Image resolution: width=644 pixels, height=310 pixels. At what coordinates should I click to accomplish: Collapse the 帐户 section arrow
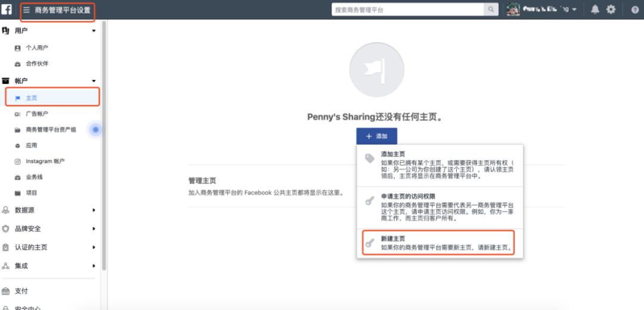(94, 81)
